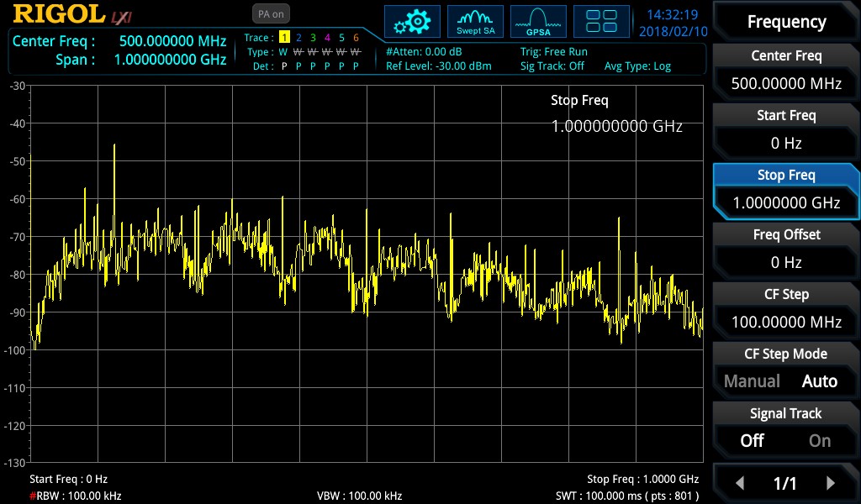Click the CF Step value field
This screenshot has height=504, width=861.
click(785, 322)
